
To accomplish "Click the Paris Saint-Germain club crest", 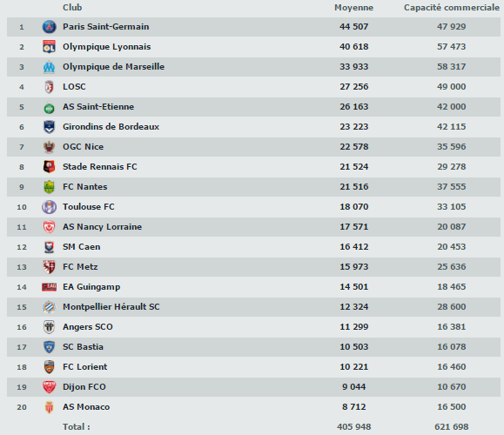I will 49,27.
